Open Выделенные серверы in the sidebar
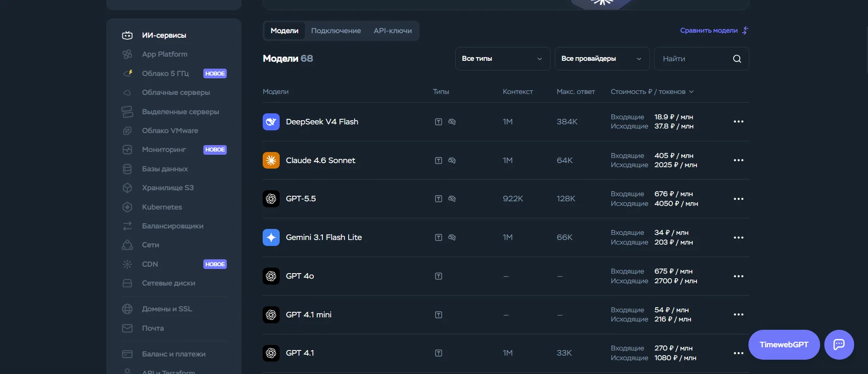Image resolution: width=868 pixels, height=374 pixels. tap(180, 112)
